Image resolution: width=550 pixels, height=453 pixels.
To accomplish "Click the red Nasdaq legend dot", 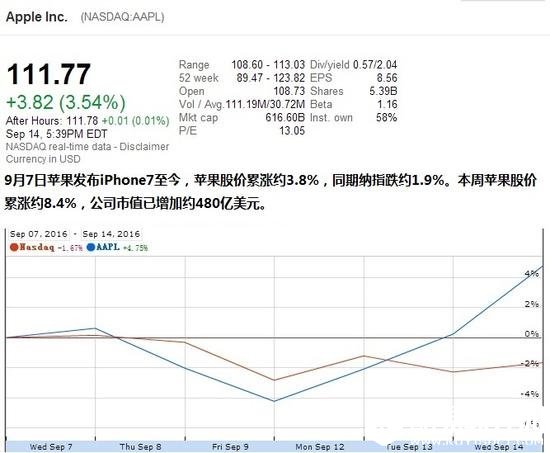I will pyautogui.click(x=14, y=247).
